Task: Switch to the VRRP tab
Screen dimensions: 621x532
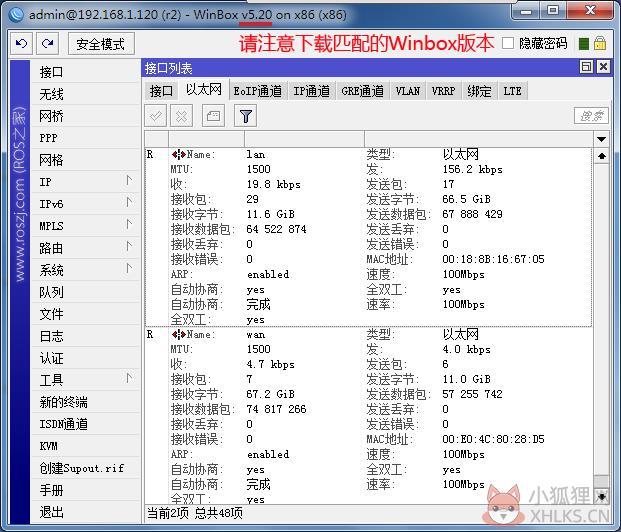Action: point(443,91)
